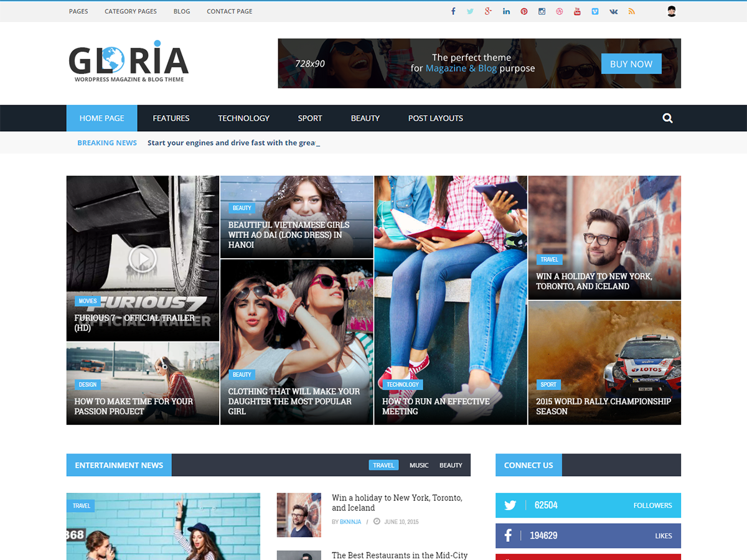Open Clothing That Will Make Your Daughter headline
Screen dimensions: 747x560
click(x=294, y=401)
